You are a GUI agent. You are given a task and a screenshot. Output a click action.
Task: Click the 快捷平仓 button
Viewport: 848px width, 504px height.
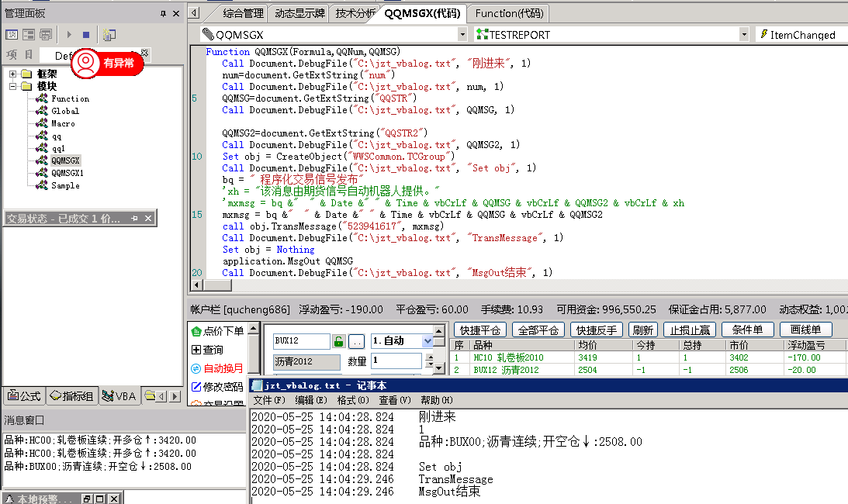coord(479,330)
